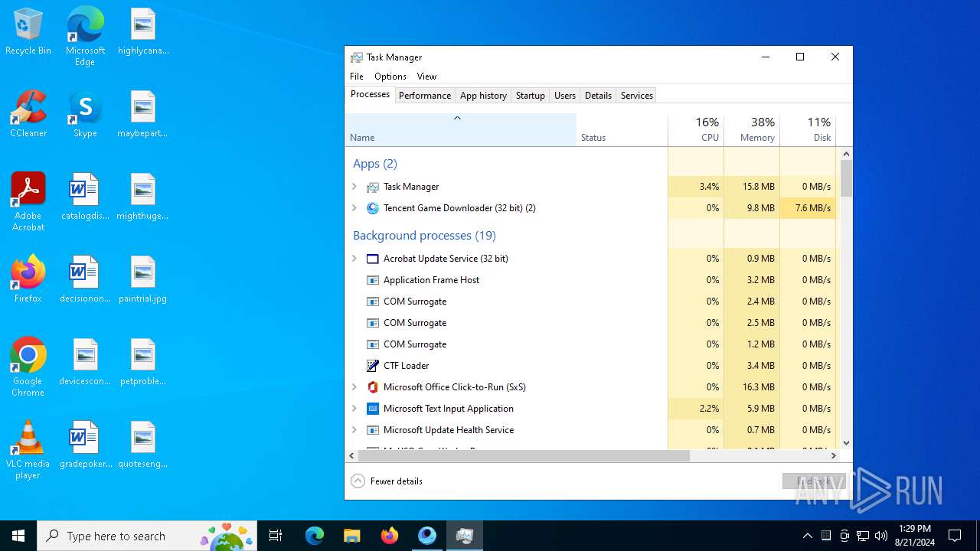Expand Microsoft Office Click-to-Run (SxS) row
The width and height of the screenshot is (980, 551).
click(x=354, y=387)
